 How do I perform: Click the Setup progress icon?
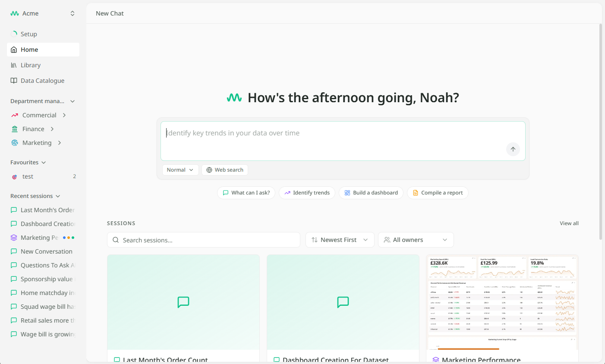14,34
